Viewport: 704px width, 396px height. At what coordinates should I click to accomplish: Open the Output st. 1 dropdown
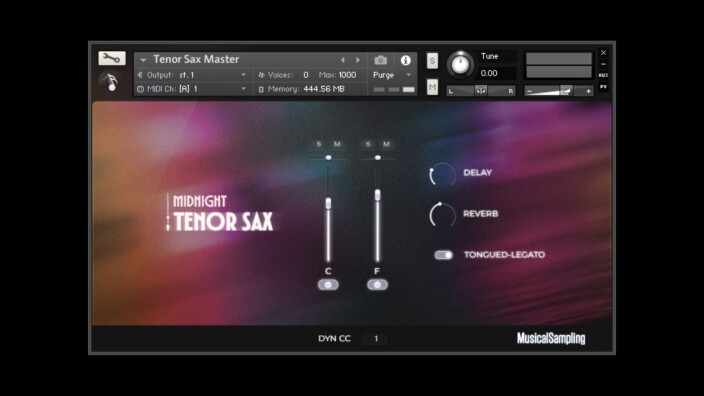coord(193,75)
